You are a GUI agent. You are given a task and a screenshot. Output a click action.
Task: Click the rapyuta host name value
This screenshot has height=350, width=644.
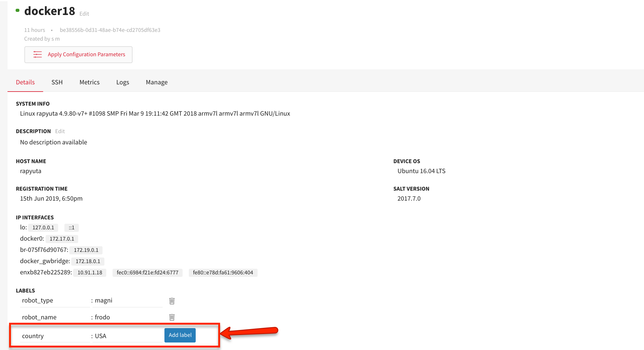tap(31, 171)
